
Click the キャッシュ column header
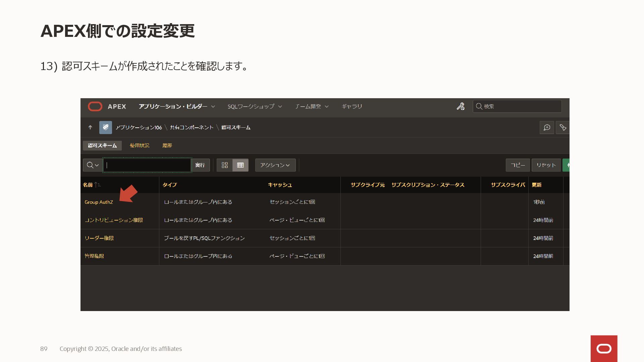pos(280,185)
